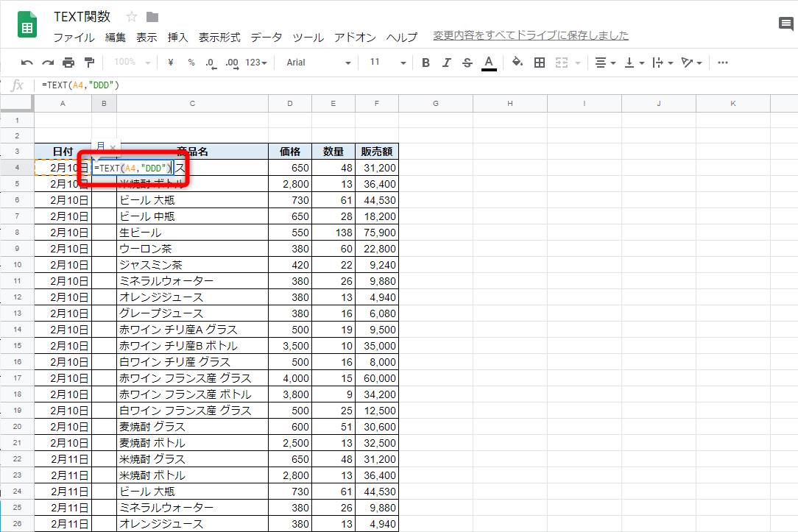The image size is (798, 532).
Task: Click the merge cells icon
Action: pyautogui.click(x=562, y=63)
